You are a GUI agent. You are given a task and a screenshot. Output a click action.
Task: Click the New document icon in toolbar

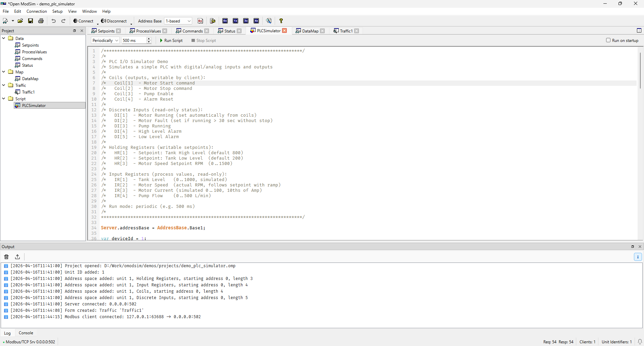pos(5,21)
